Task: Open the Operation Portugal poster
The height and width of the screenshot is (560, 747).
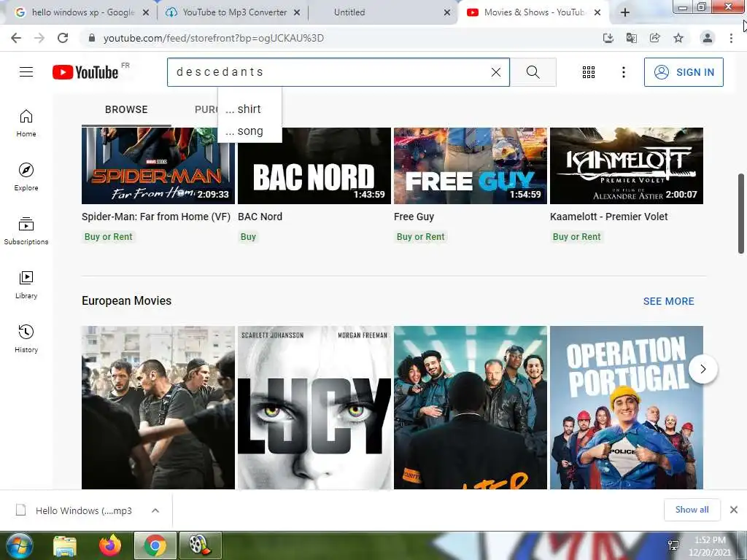Action: click(627, 408)
